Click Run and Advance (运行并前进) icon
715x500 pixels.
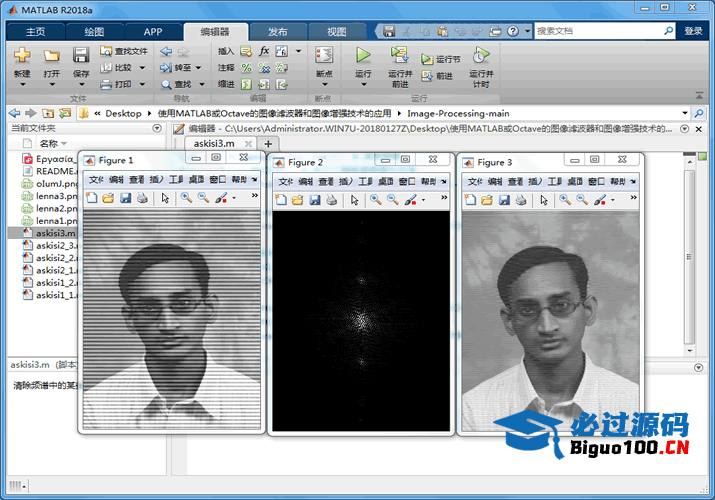(x=400, y=55)
